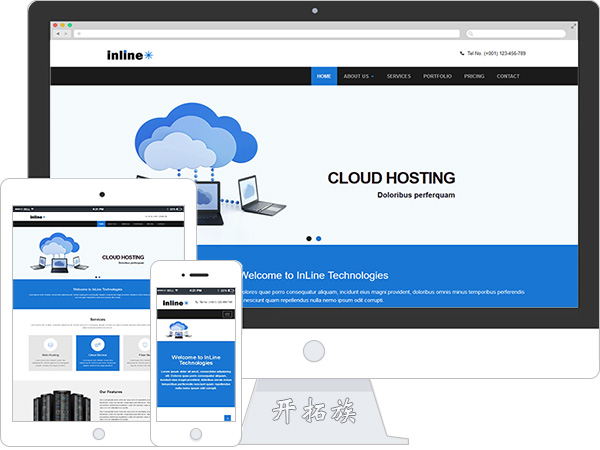Image resolution: width=600 pixels, height=450 pixels.
Task: Click the inline logo on the desktop site
Action: click(130, 55)
